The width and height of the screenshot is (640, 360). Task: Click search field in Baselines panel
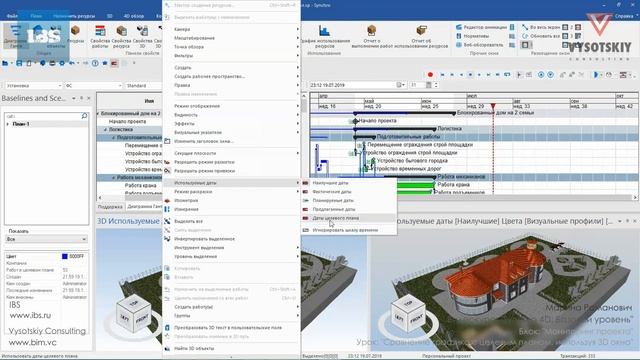pos(43,116)
